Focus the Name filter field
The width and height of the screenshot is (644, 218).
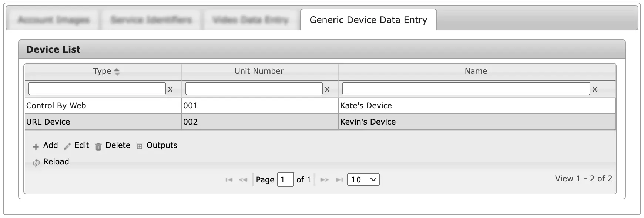(x=466, y=89)
